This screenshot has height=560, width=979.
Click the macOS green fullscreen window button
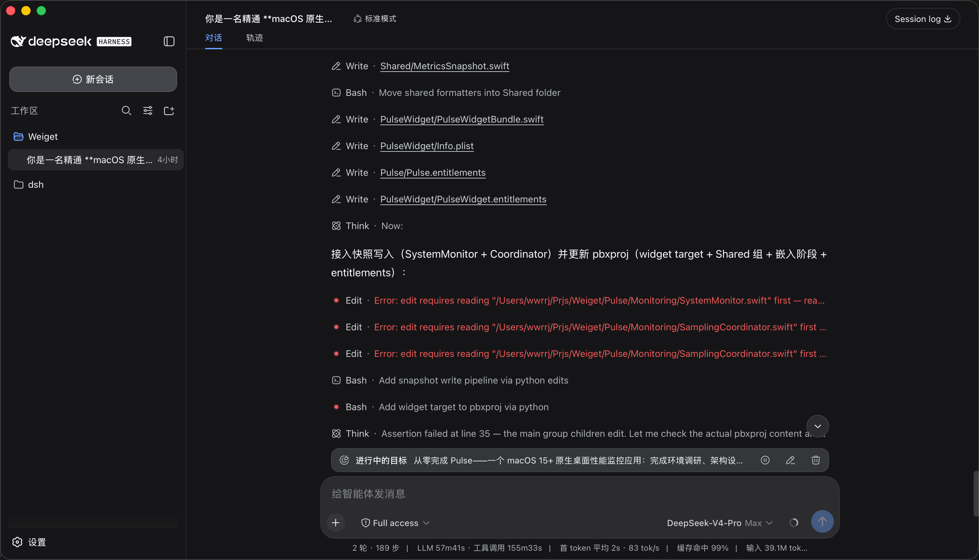[x=41, y=11]
